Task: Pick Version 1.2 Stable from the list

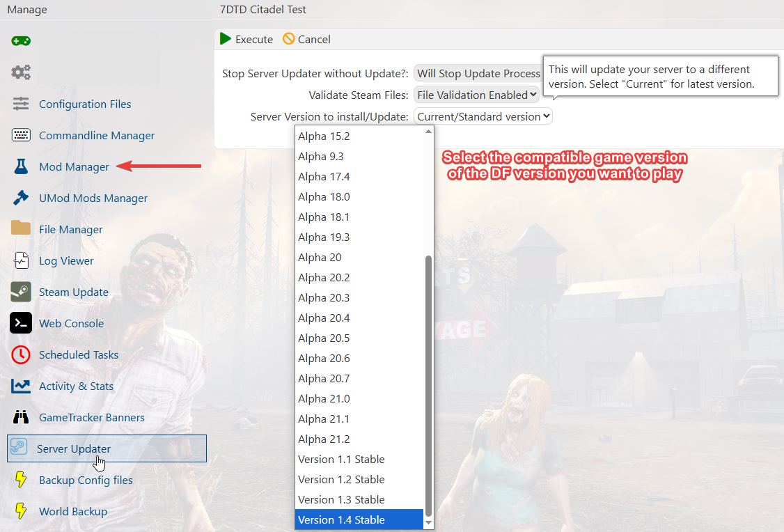Action: point(359,480)
